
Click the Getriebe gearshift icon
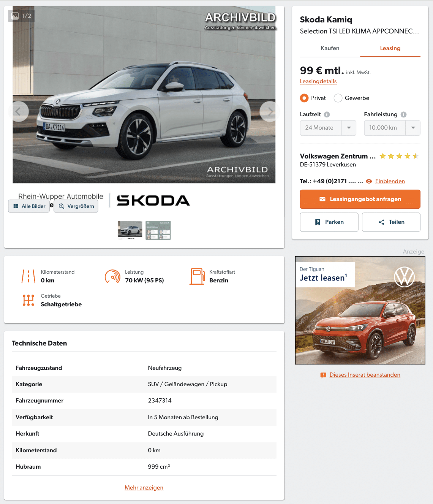click(28, 300)
